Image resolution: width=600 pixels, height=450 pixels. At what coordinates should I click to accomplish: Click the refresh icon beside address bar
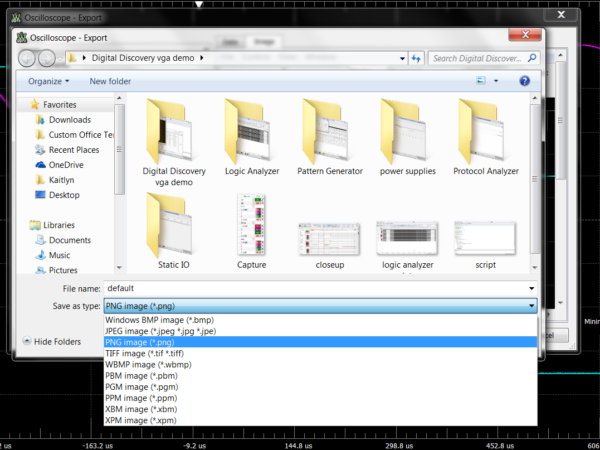[416, 59]
